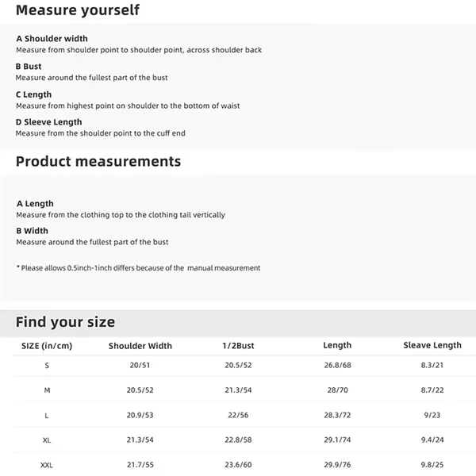Select the "B Width" product measurement label
This screenshot has height=476, width=476.
click(x=32, y=231)
